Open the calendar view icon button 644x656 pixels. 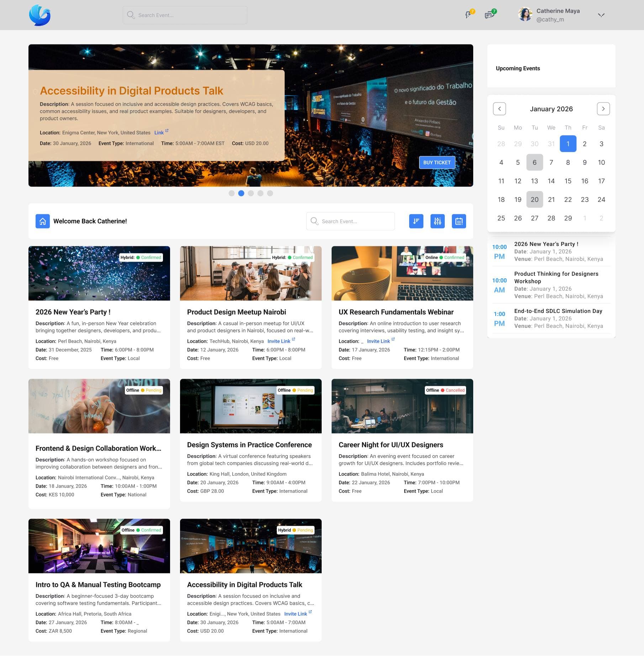[x=459, y=221]
